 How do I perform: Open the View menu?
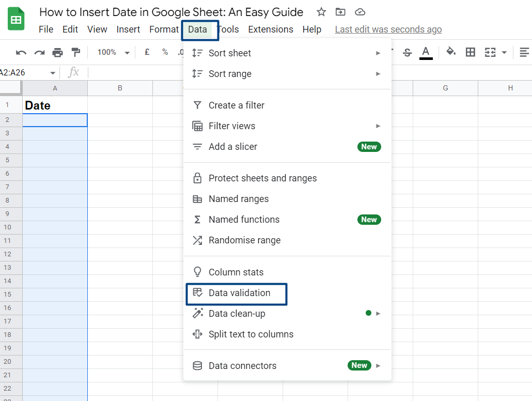point(97,29)
